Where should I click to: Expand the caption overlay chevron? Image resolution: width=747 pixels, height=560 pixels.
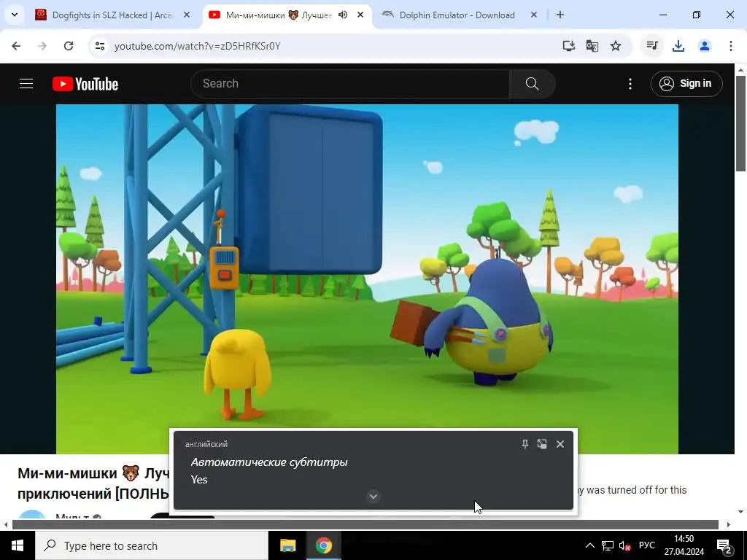click(373, 496)
